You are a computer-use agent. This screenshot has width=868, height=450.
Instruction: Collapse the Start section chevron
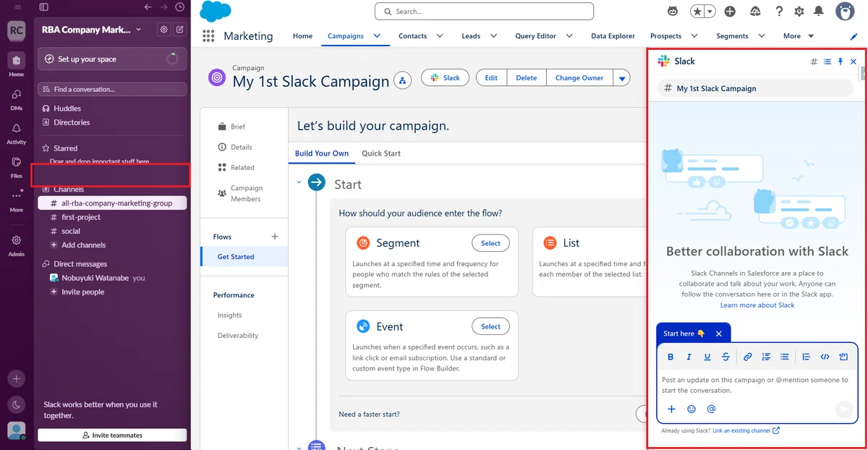pyautogui.click(x=299, y=182)
